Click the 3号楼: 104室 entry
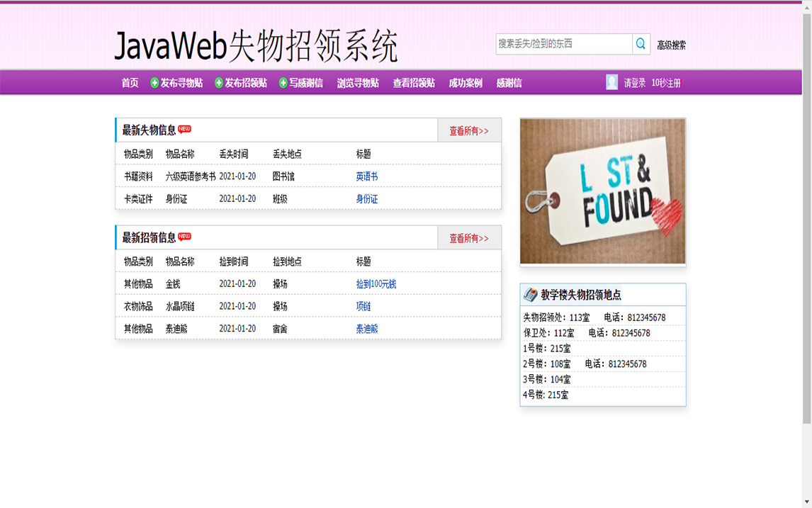This screenshot has width=812, height=508. pos(547,380)
